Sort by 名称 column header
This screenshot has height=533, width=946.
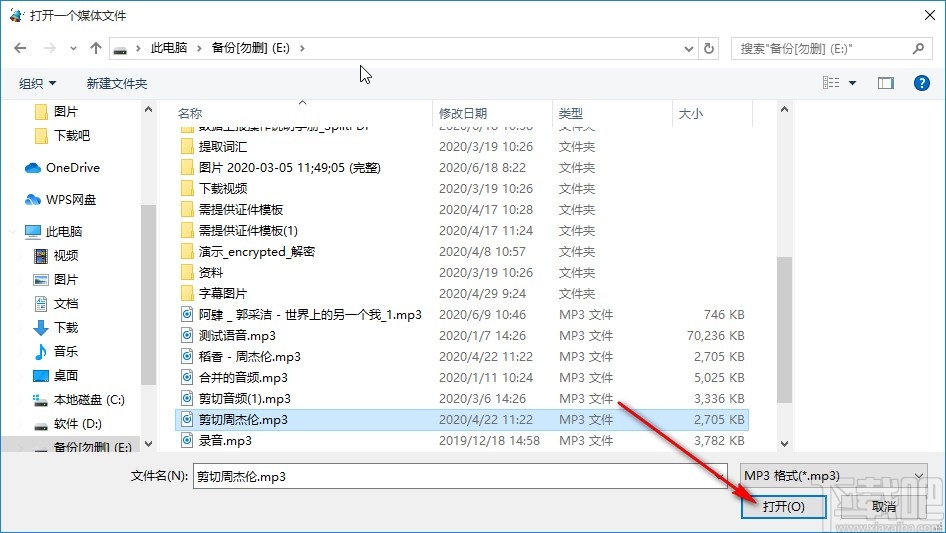(x=189, y=113)
